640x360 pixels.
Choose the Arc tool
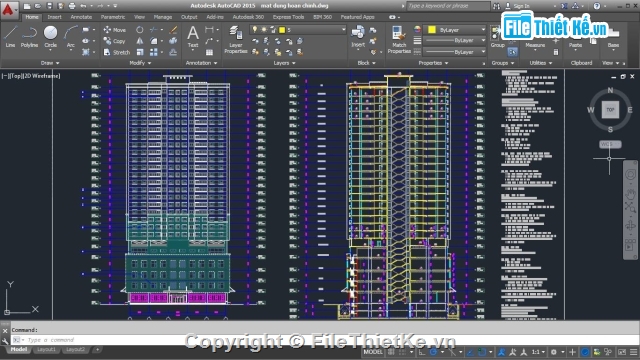[x=71, y=36]
